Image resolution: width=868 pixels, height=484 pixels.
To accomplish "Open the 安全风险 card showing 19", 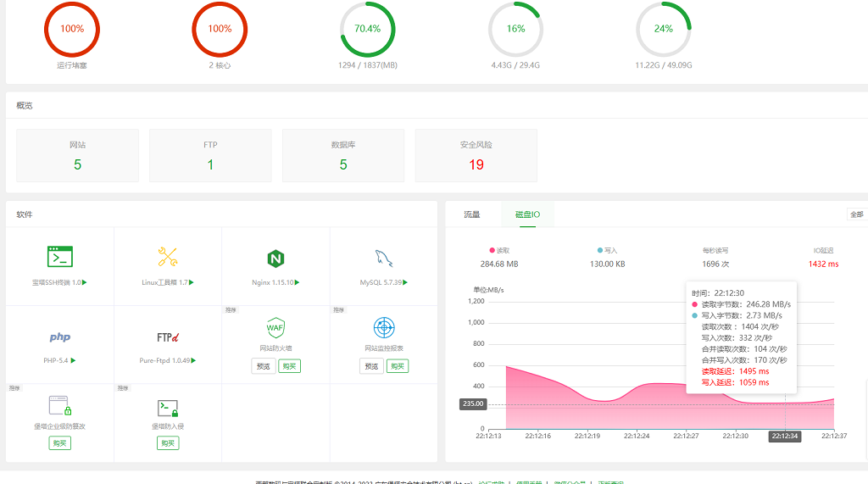I will [x=476, y=155].
